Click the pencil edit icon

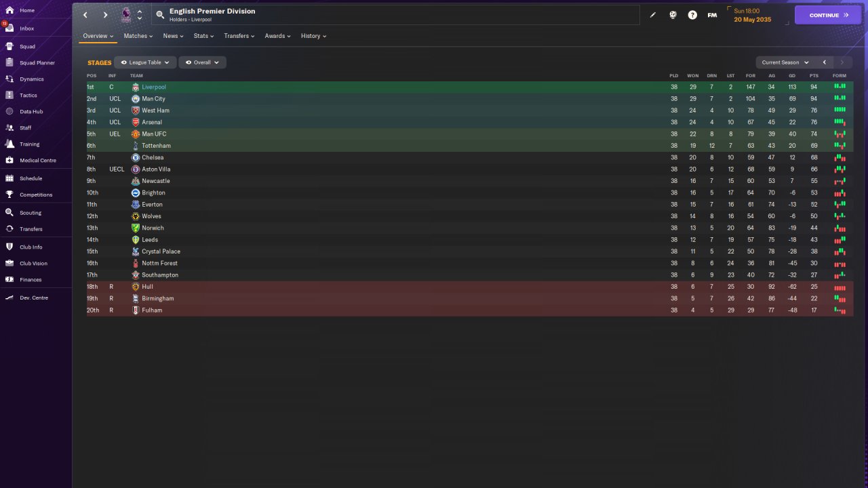click(653, 15)
